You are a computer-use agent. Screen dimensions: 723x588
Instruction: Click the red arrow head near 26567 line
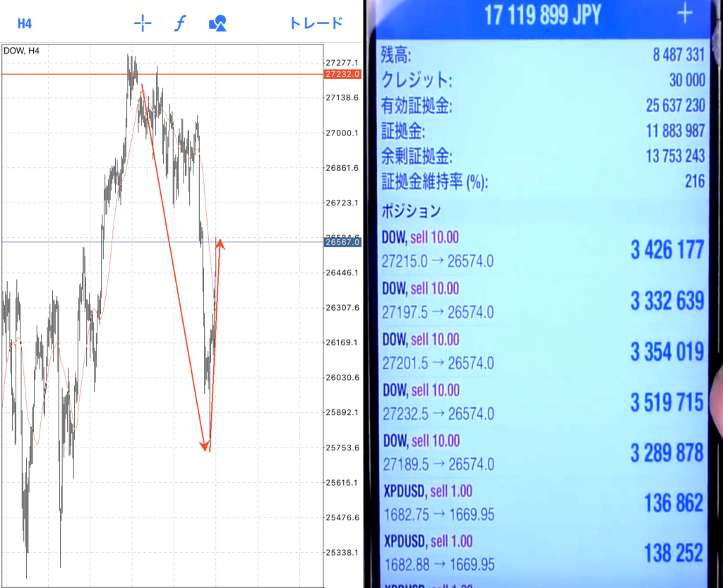point(220,244)
